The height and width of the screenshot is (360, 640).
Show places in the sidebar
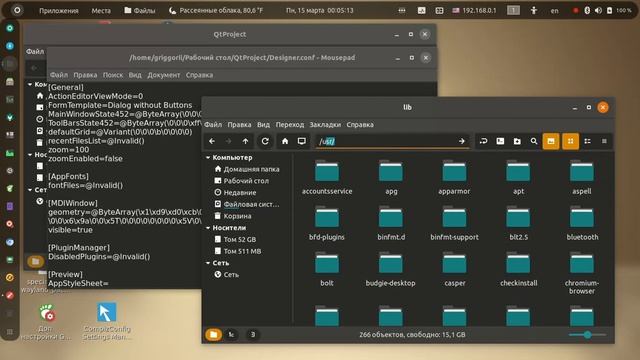pos(213,335)
